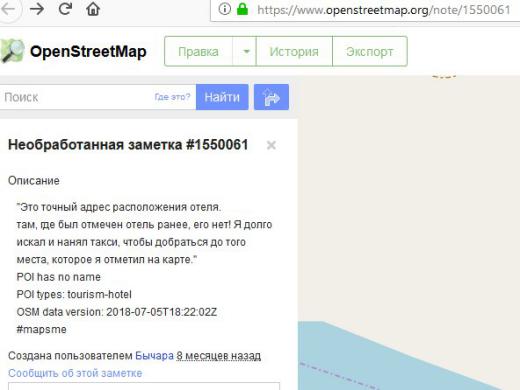The height and width of the screenshot is (390, 520).
Task: Click the Найти search button
Action: pos(222,97)
